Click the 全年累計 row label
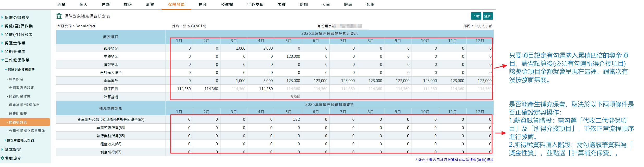 click(111, 81)
